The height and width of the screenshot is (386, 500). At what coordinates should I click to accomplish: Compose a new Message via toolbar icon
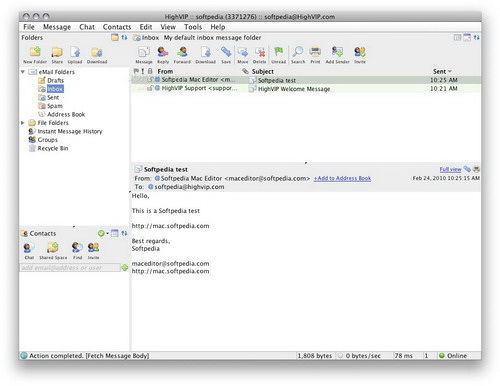pyautogui.click(x=144, y=52)
